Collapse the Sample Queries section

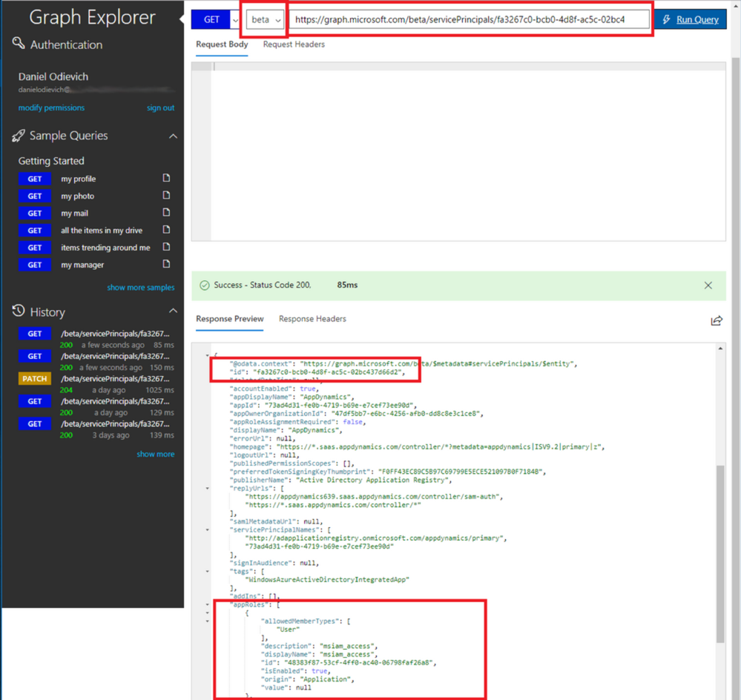coord(173,136)
